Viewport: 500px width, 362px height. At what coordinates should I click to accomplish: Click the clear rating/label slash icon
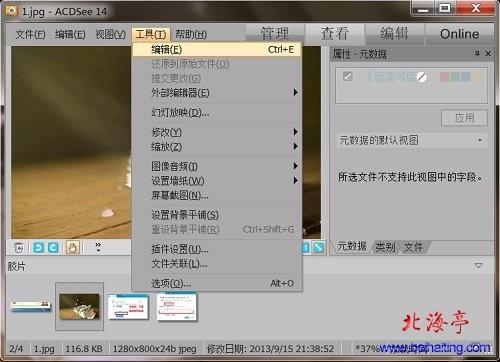point(422,77)
